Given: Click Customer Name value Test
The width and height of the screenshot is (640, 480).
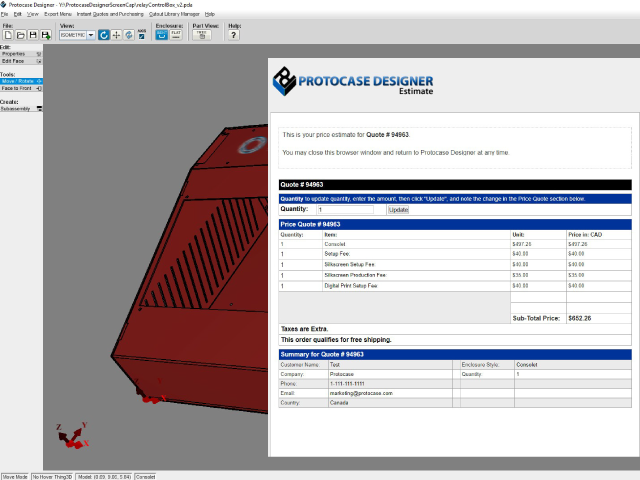Looking at the screenshot, I should click(335, 364).
